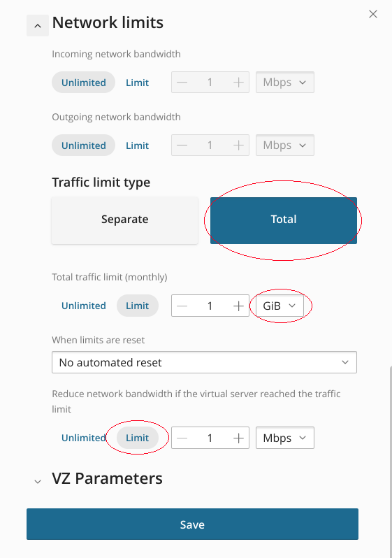Click plus icon for incoming bandwidth

point(238,83)
